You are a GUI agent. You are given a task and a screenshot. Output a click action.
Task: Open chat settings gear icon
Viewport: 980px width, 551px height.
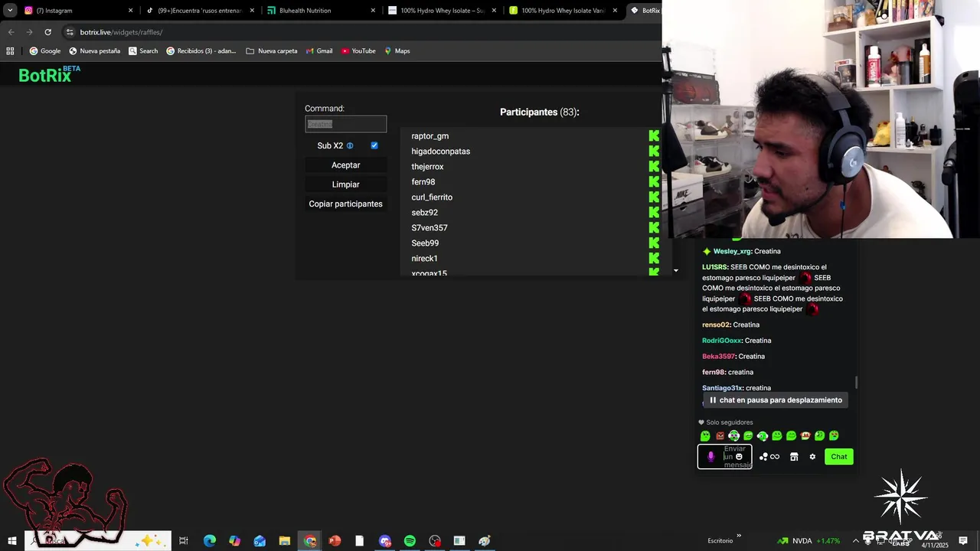[812, 457]
